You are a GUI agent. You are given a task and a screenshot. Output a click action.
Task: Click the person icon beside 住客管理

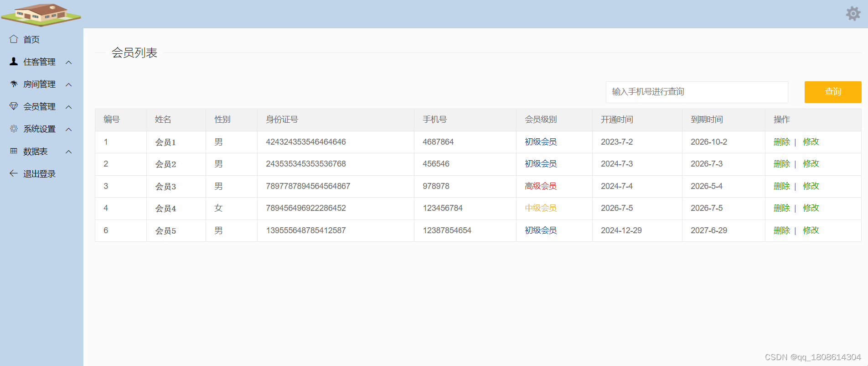point(14,62)
